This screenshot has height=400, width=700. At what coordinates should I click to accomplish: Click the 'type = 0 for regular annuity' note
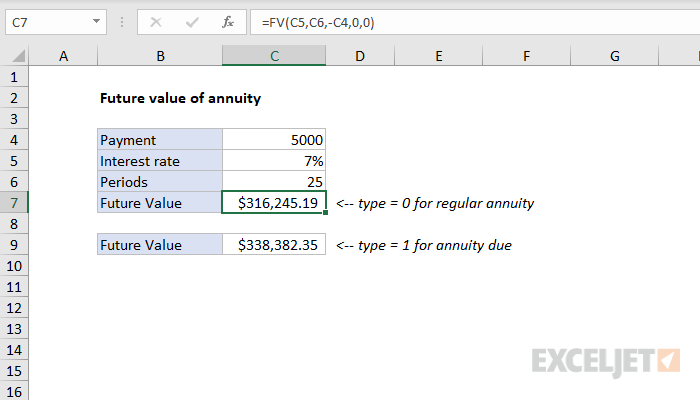[435, 203]
